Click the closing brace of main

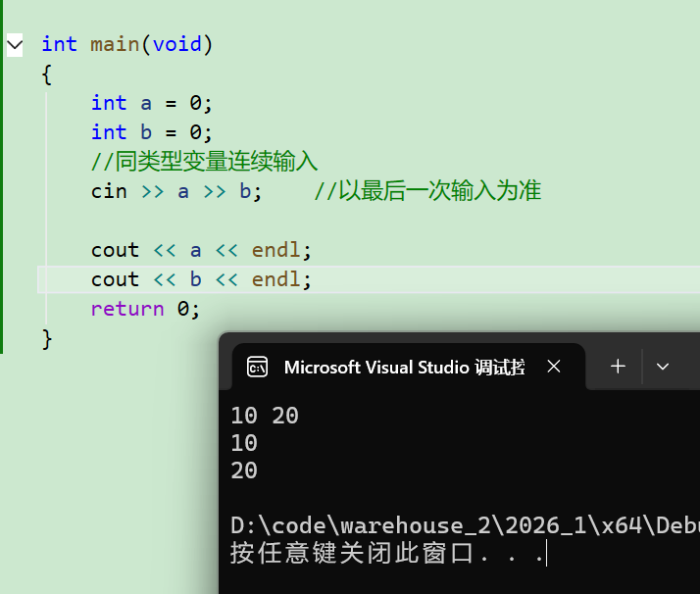coord(47,339)
